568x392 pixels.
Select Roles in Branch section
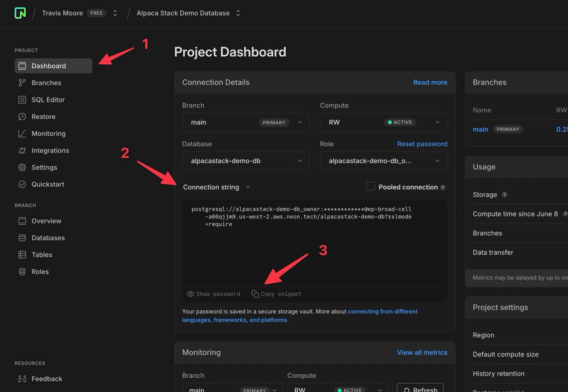pyautogui.click(x=40, y=271)
